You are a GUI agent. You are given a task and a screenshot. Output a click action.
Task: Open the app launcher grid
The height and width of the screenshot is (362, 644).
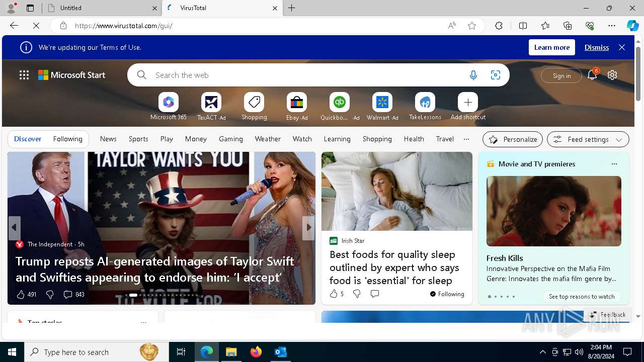(x=24, y=75)
